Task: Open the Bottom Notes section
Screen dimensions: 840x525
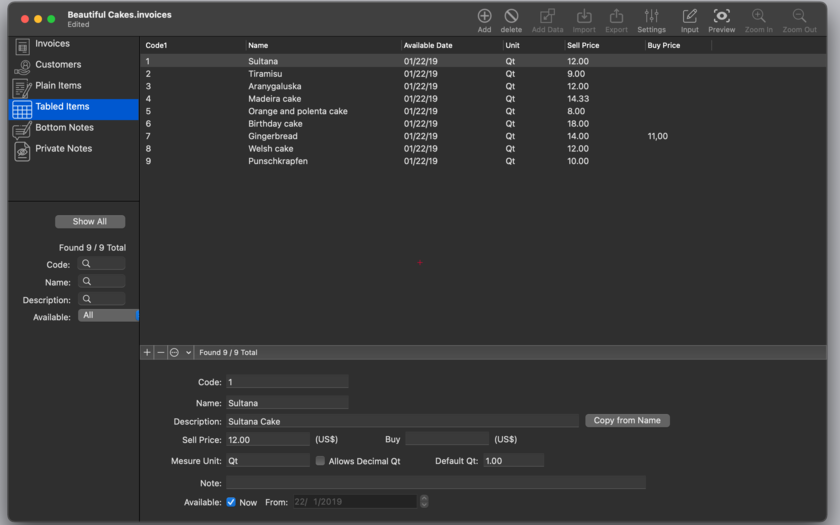Action: pos(64,127)
